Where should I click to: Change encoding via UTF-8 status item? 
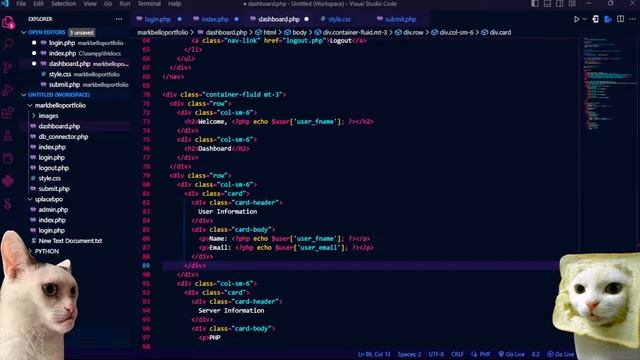click(436, 354)
